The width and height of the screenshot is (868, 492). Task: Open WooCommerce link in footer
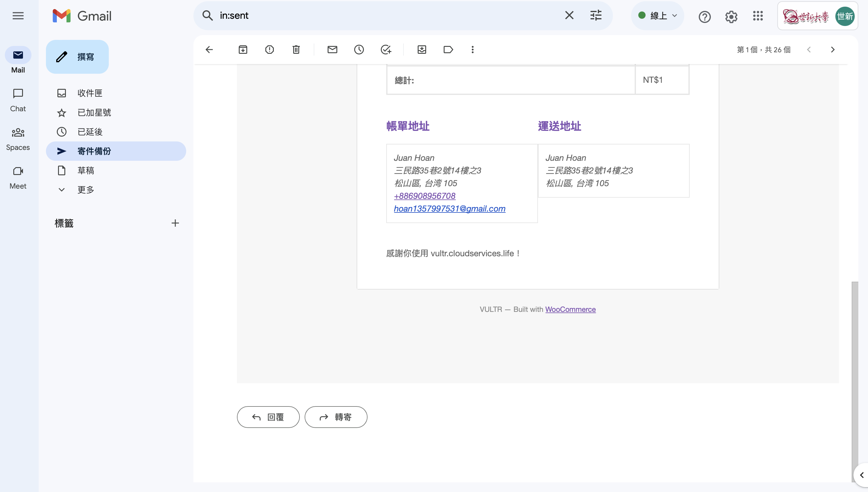pos(570,309)
